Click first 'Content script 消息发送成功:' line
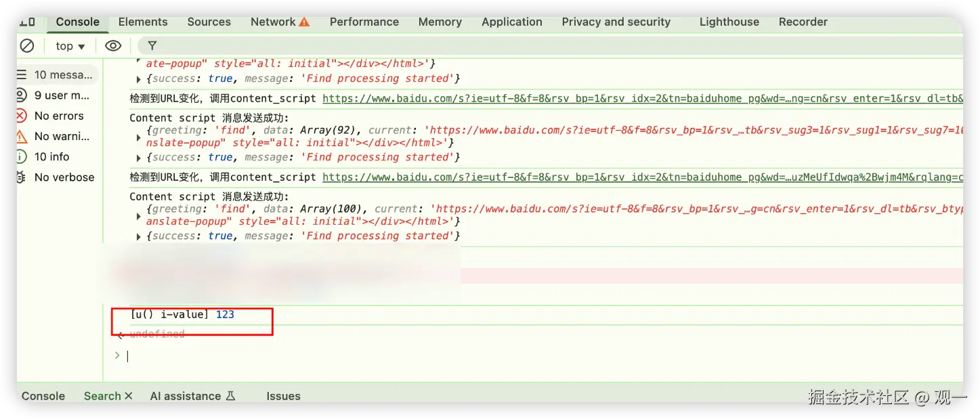The height and width of the screenshot is (419, 980). (x=209, y=118)
